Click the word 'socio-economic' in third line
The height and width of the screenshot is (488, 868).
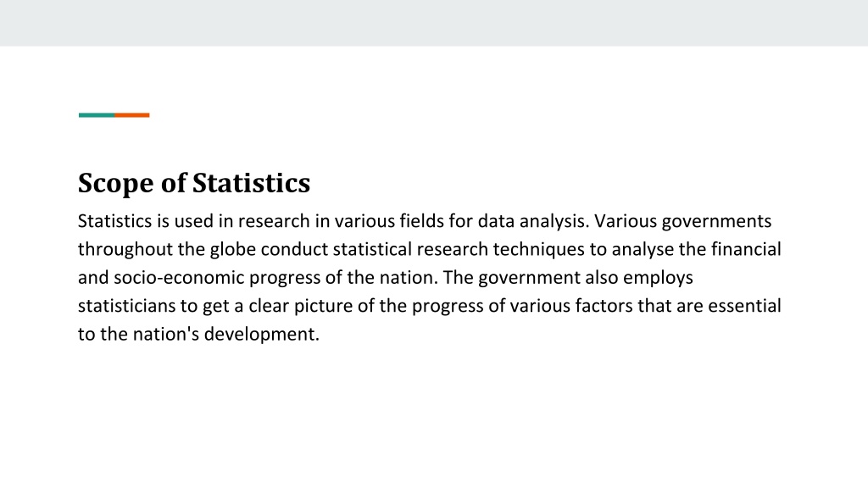tap(179, 277)
